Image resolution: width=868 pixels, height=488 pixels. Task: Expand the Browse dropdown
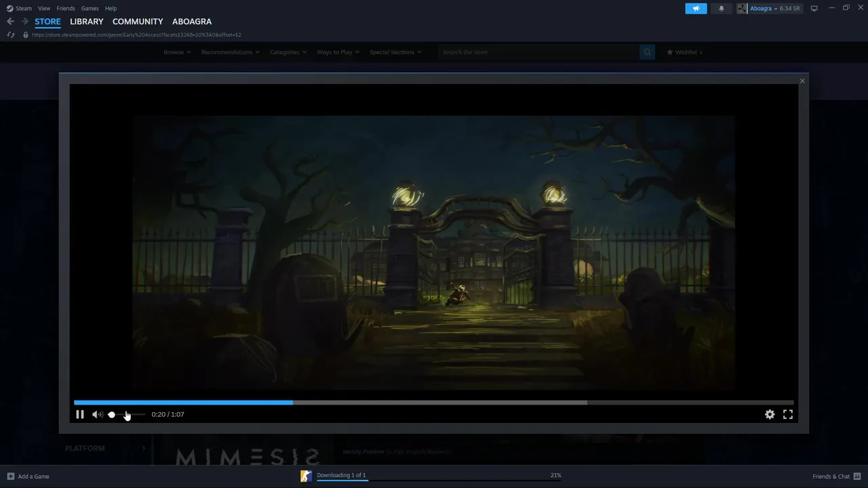pos(177,52)
